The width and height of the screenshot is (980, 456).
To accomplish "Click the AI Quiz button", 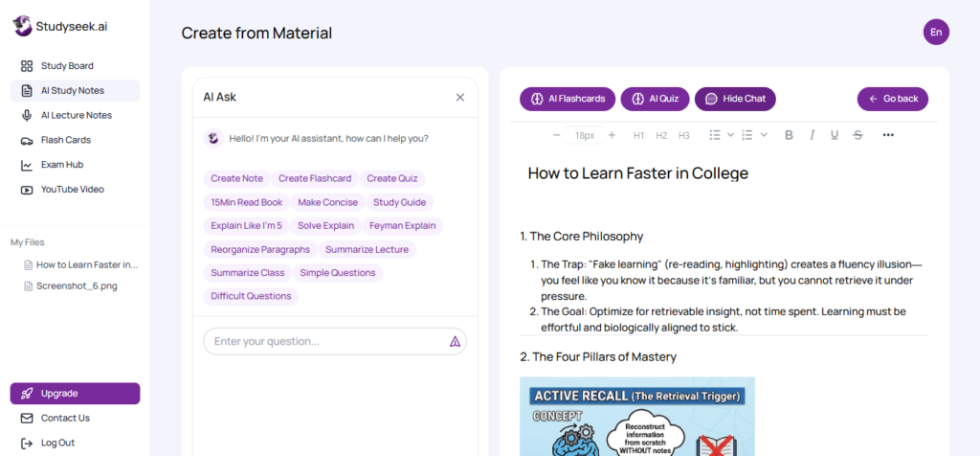I will pyautogui.click(x=655, y=99).
